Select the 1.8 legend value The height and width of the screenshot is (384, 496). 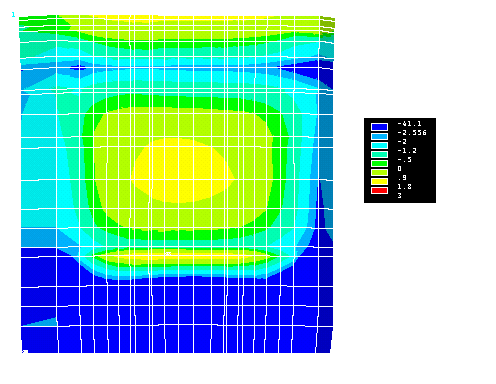point(404,187)
